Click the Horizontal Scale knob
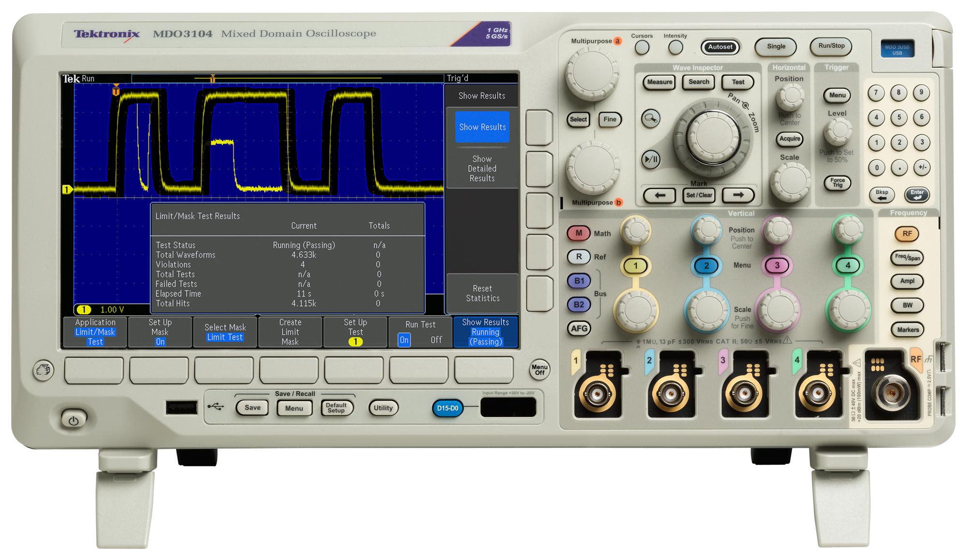The height and width of the screenshot is (560, 967). click(x=790, y=182)
